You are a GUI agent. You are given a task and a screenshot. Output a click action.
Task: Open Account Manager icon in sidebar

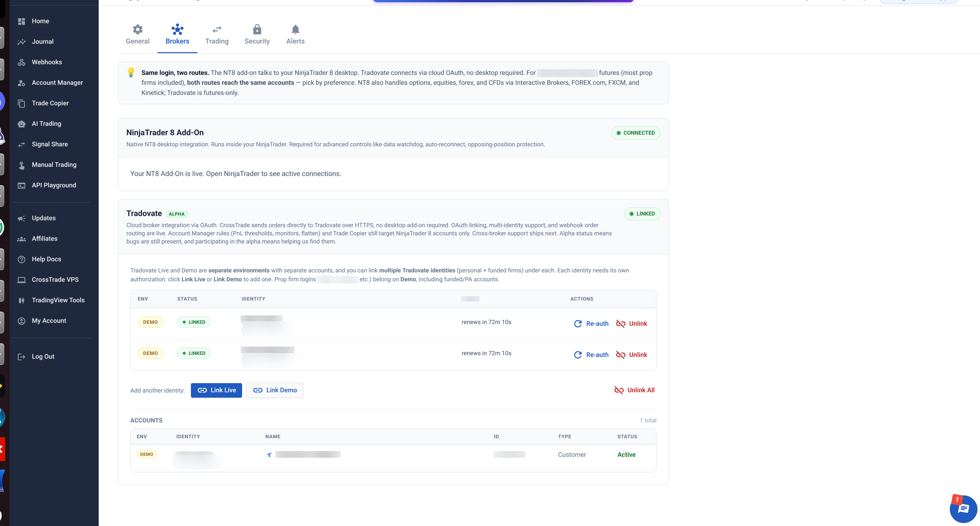22,83
